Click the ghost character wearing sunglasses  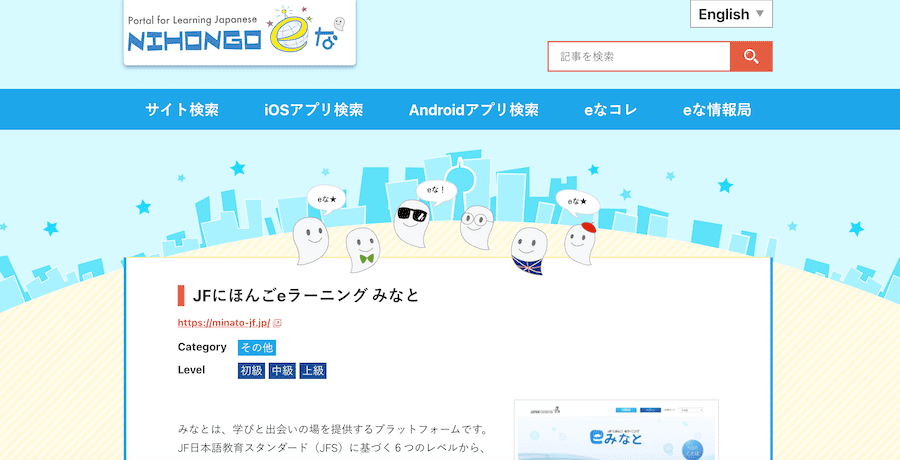(411, 223)
